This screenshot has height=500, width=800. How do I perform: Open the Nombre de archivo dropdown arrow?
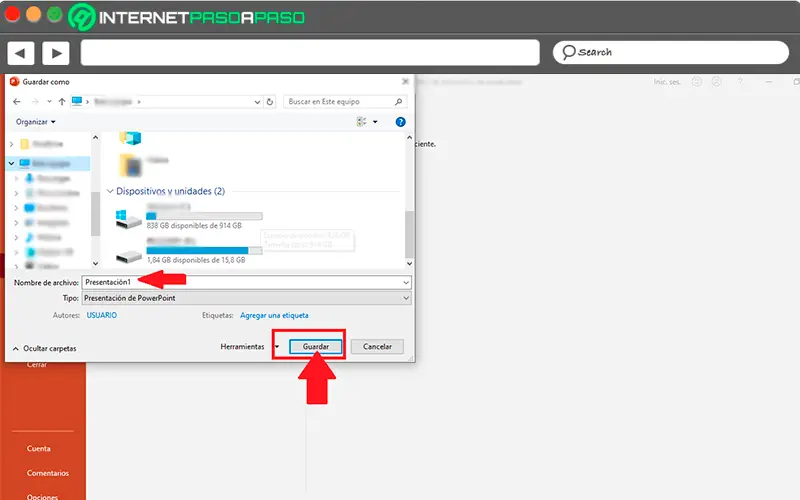point(406,282)
